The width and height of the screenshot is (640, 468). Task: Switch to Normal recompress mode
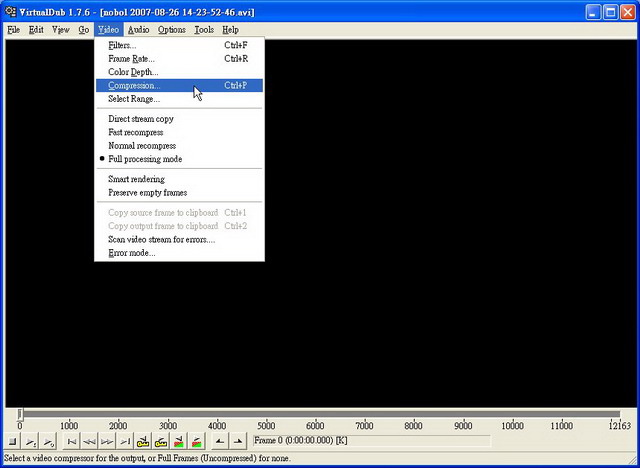tap(179, 146)
